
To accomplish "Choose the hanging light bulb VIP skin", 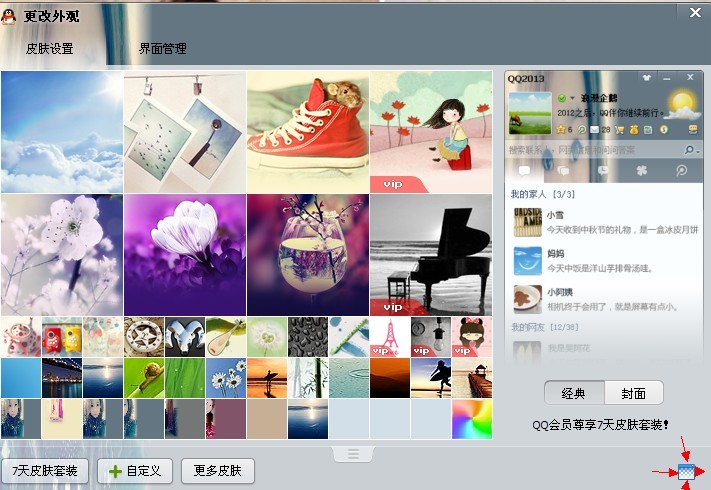I will [431, 337].
